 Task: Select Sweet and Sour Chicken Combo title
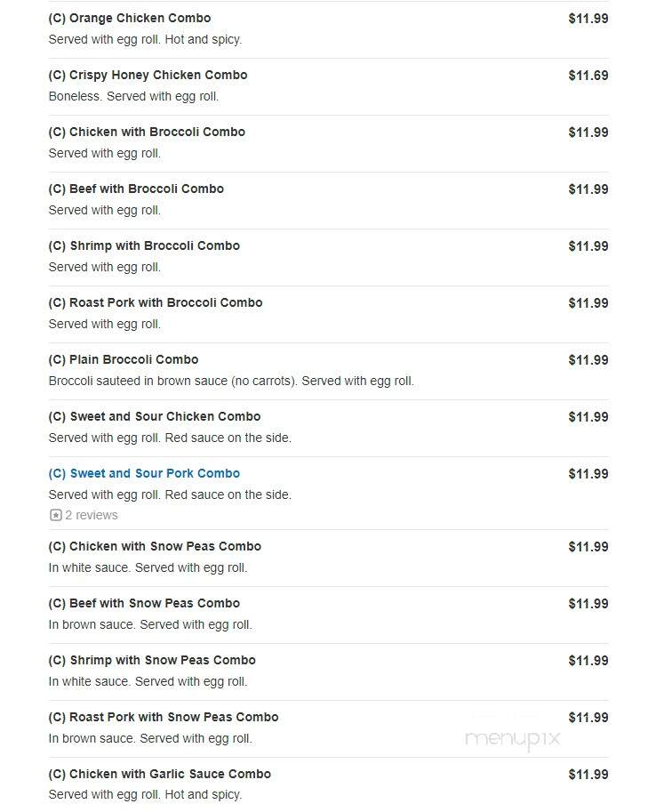tap(155, 417)
